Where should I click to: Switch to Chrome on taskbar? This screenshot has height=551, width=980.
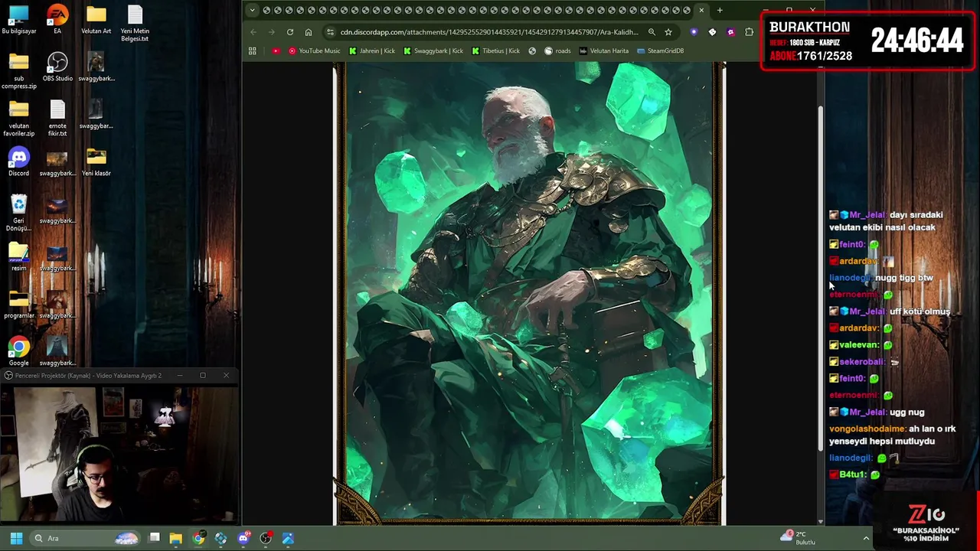198,538
